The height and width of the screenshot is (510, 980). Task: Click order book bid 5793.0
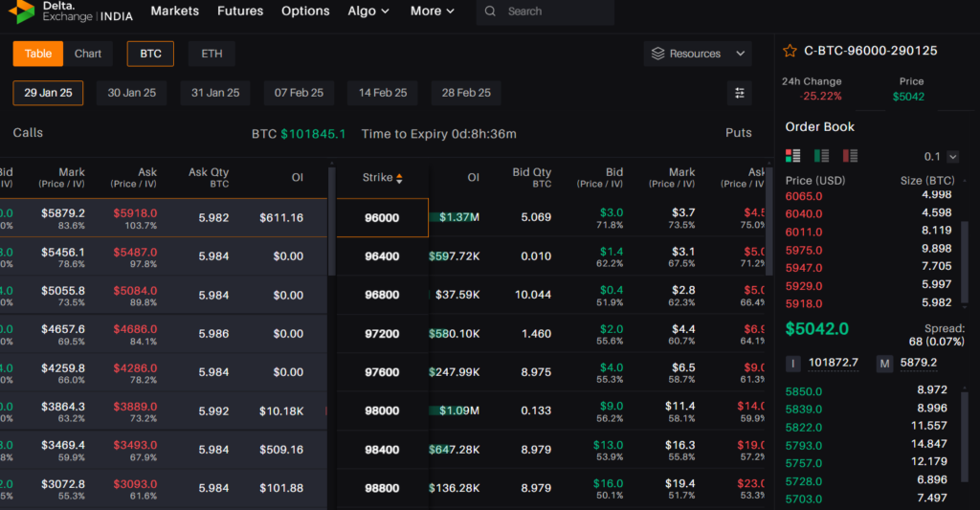point(804,446)
